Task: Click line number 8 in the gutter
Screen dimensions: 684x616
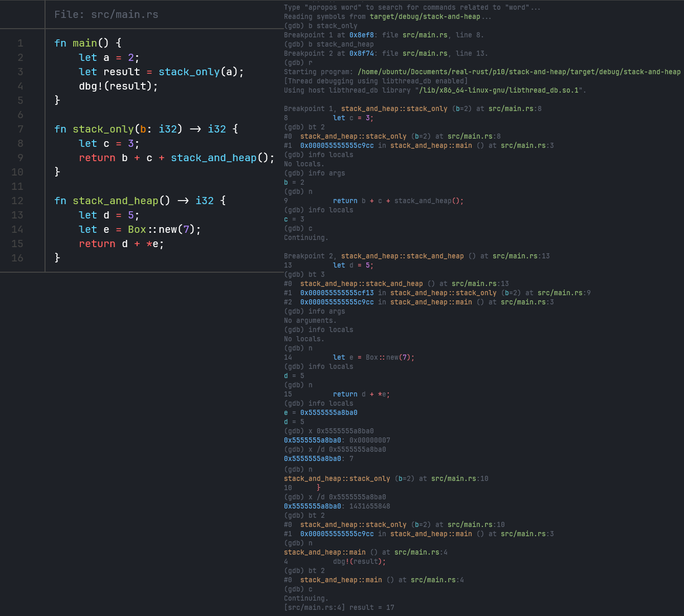Action: (x=20, y=143)
